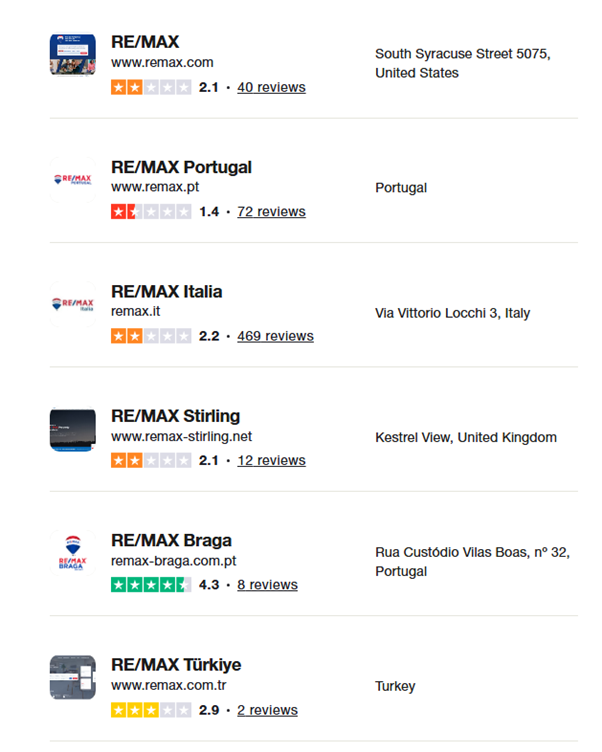Open the 2 reviews link
Image resolution: width=602 pixels, height=752 pixels.
point(267,710)
